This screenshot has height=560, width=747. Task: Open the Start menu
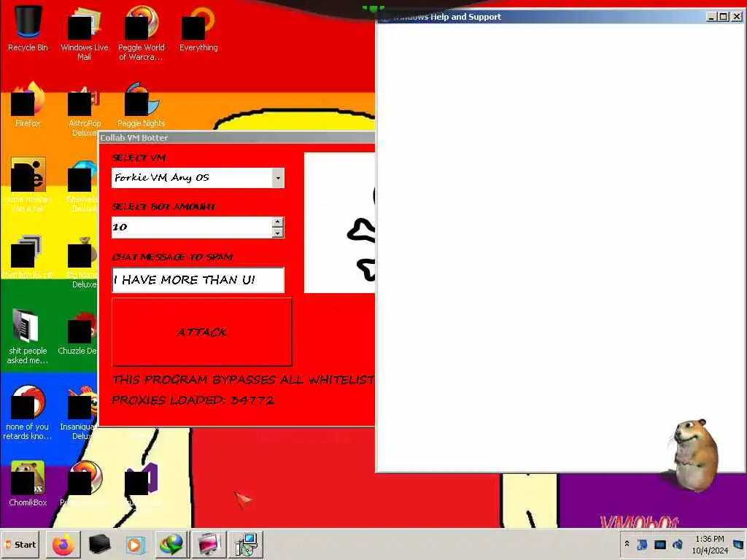21,545
